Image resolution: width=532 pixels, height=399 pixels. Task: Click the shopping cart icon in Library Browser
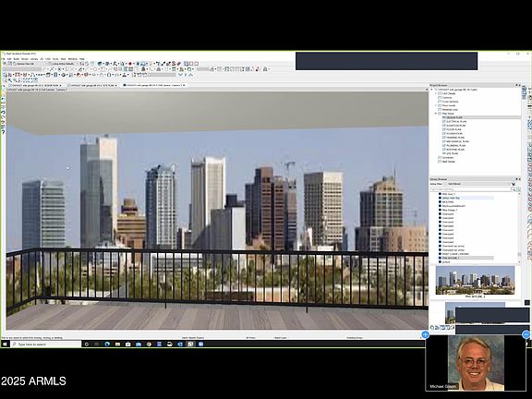coord(514,184)
